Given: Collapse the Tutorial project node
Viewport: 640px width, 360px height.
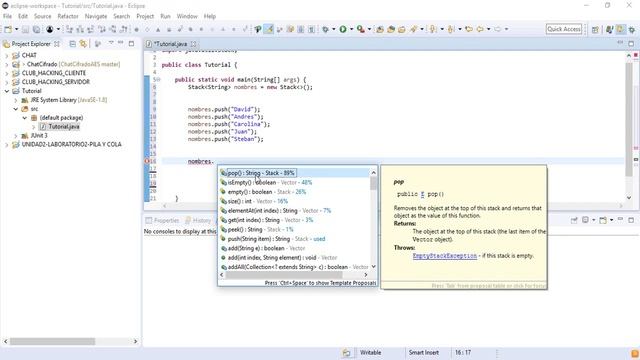Looking at the screenshot, I should click(7, 91).
